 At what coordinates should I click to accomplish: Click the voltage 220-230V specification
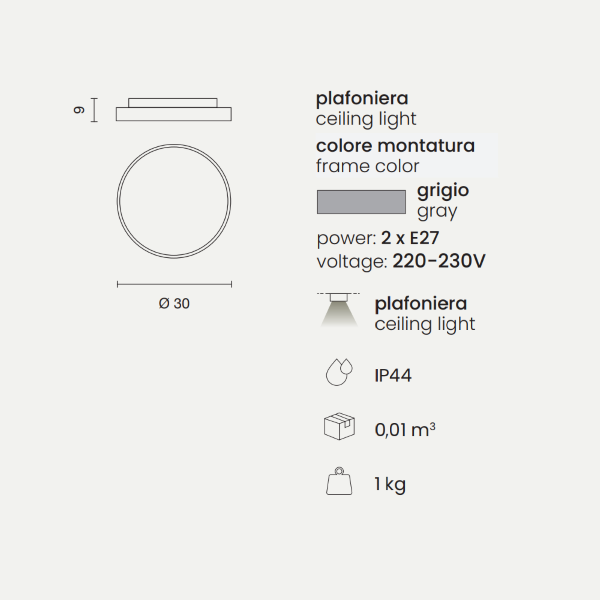click(x=401, y=261)
